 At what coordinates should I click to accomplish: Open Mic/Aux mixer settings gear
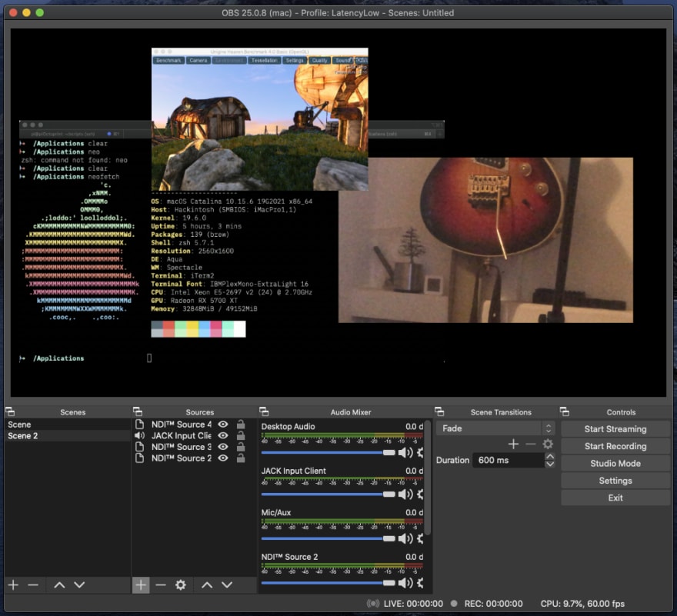[x=420, y=538]
